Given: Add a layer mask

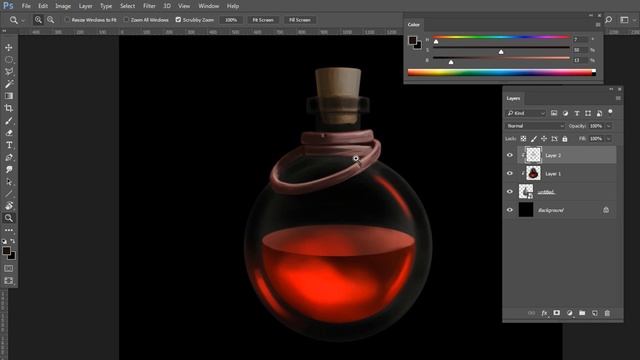Looking at the screenshot, I should click(x=557, y=313).
